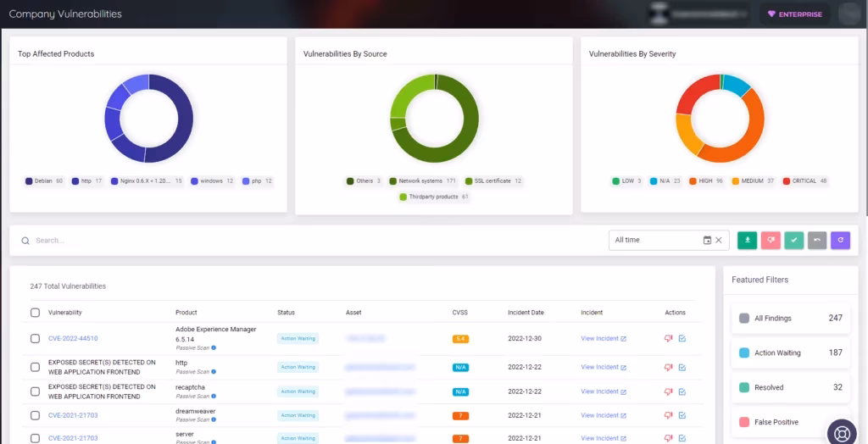Open the All time date range picker

click(x=656, y=241)
